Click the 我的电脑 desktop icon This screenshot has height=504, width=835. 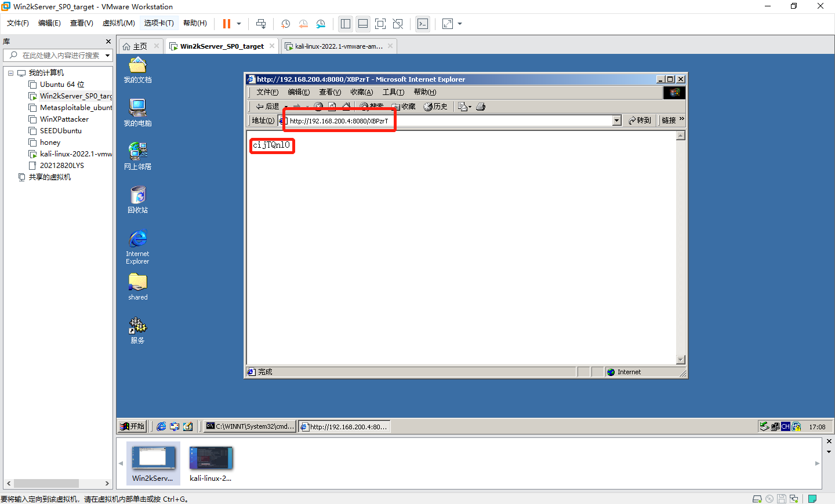pos(137,113)
